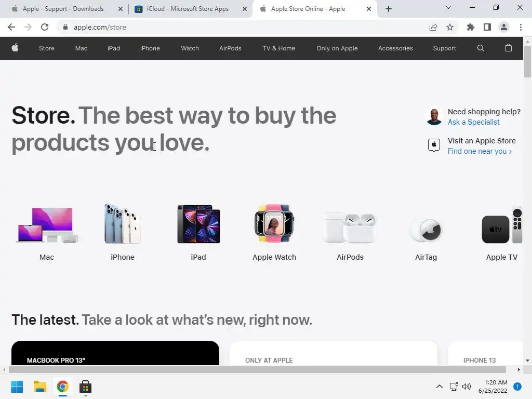Share this page using the share icon
The width and height of the screenshot is (532, 399).
coord(433,27)
